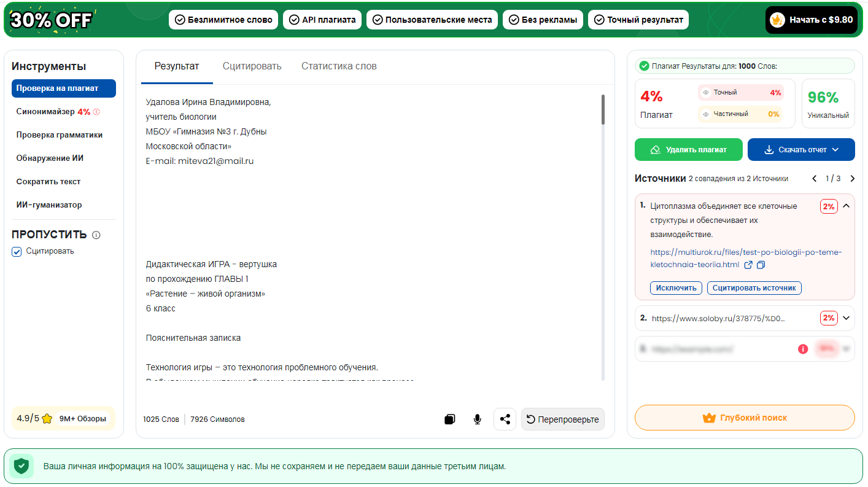This screenshot has height=487, width=868.
Task: Click the Перепроверьте button
Action: tap(562, 419)
